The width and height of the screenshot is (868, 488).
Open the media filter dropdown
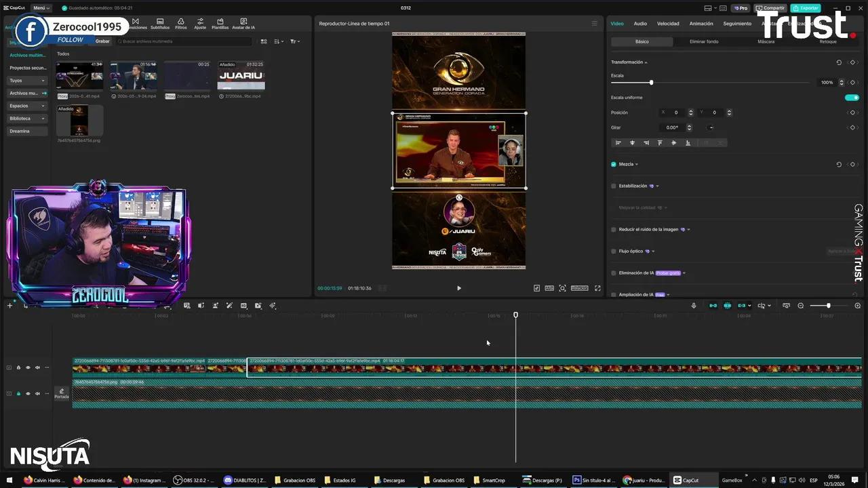click(294, 41)
